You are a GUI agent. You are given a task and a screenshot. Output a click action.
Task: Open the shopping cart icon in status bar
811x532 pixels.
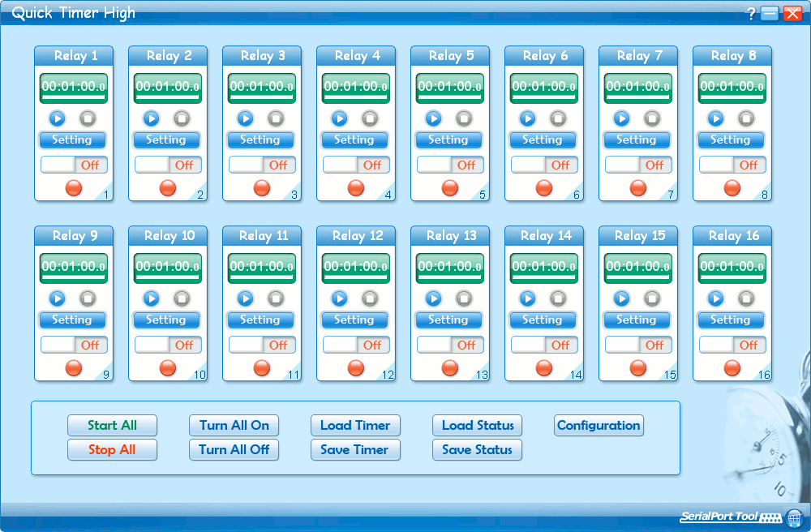(795, 517)
